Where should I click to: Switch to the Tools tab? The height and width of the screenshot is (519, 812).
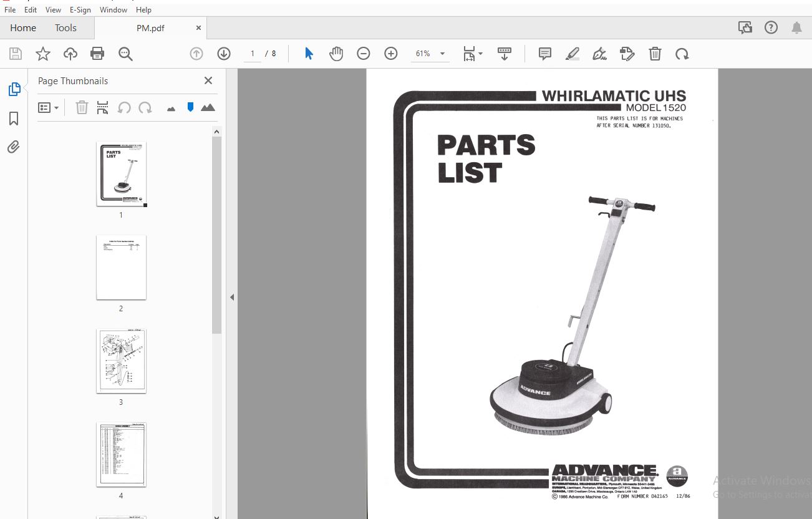(65, 27)
